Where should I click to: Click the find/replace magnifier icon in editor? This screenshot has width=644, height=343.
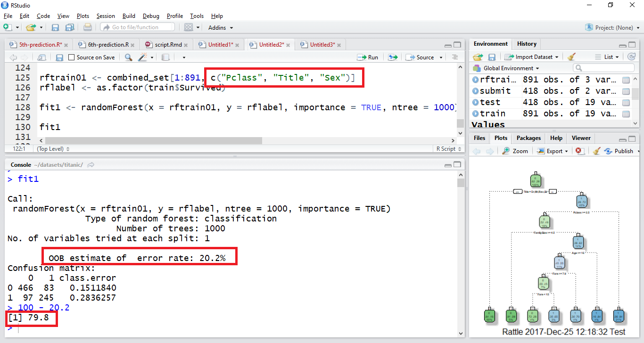128,57
